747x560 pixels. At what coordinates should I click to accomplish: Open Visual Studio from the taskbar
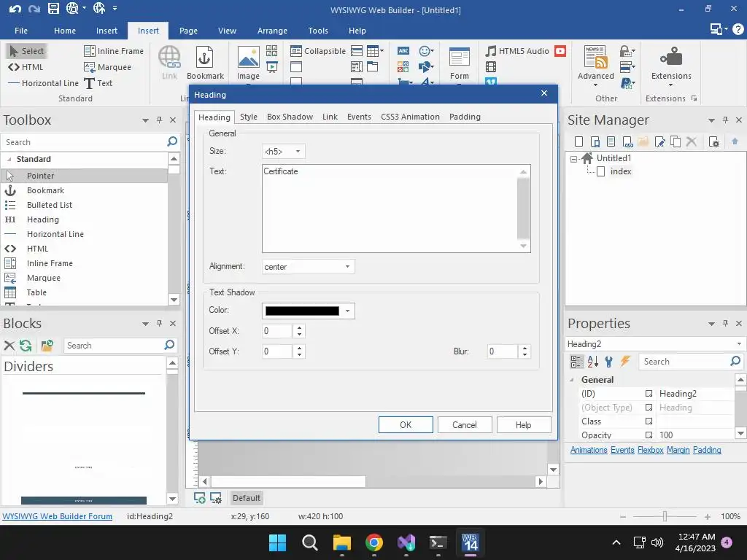(x=406, y=542)
